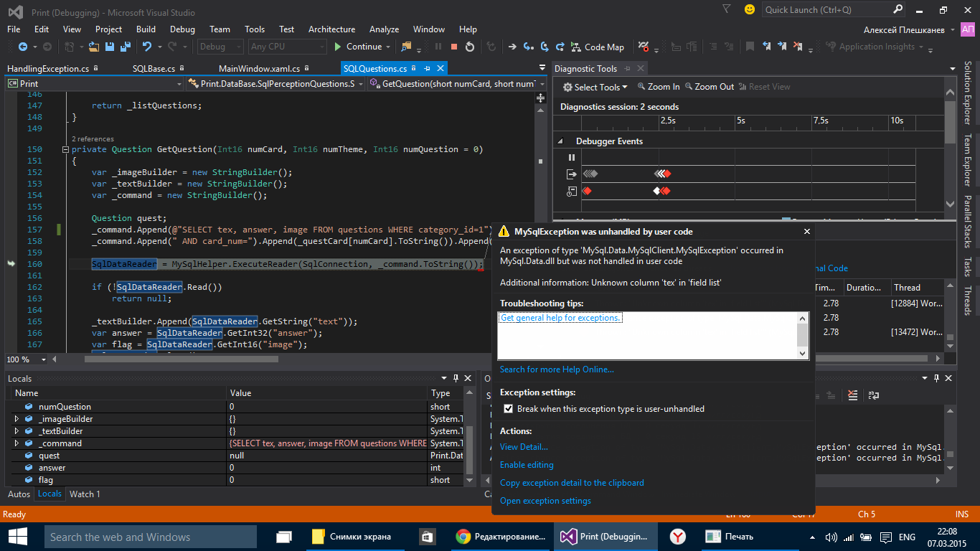
Task: Click Zoom Out in Diagnostic Tools
Action: click(x=709, y=87)
